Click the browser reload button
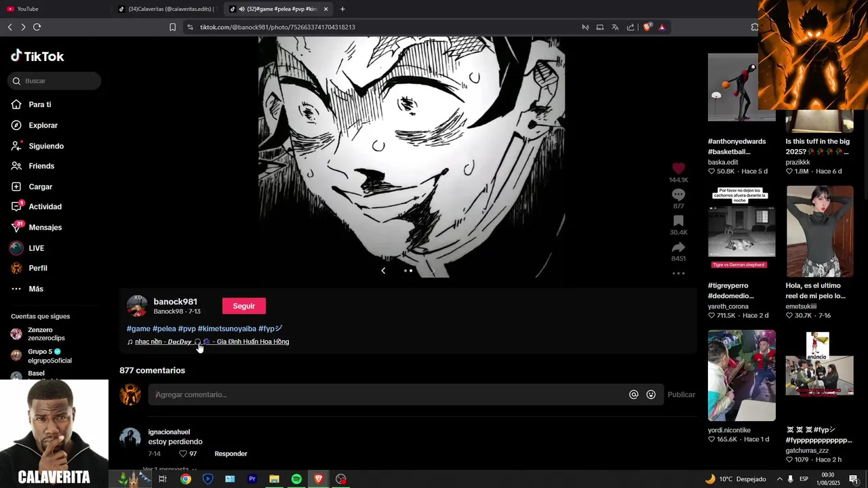The image size is (868, 488). pos(37,27)
